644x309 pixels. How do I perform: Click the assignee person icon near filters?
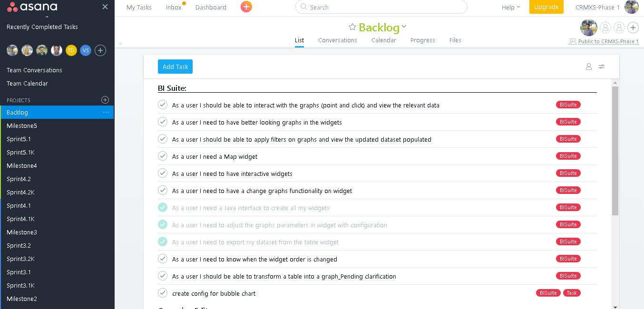pyautogui.click(x=588, y=67)
